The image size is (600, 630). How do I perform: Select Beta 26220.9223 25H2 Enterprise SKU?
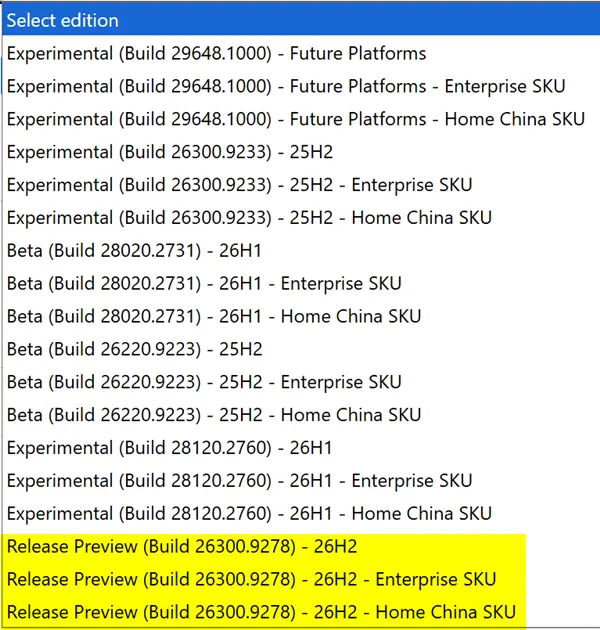tap(301, 382)
